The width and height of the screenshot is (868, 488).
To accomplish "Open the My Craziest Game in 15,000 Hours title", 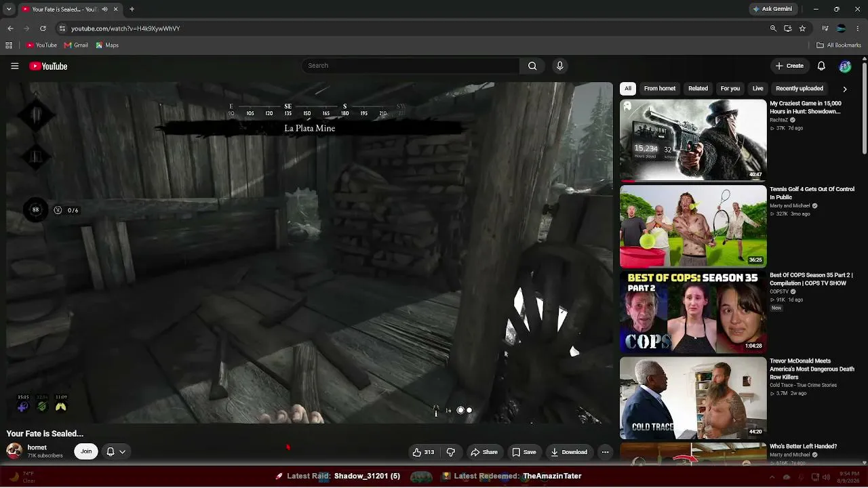I will pos(806,108).
